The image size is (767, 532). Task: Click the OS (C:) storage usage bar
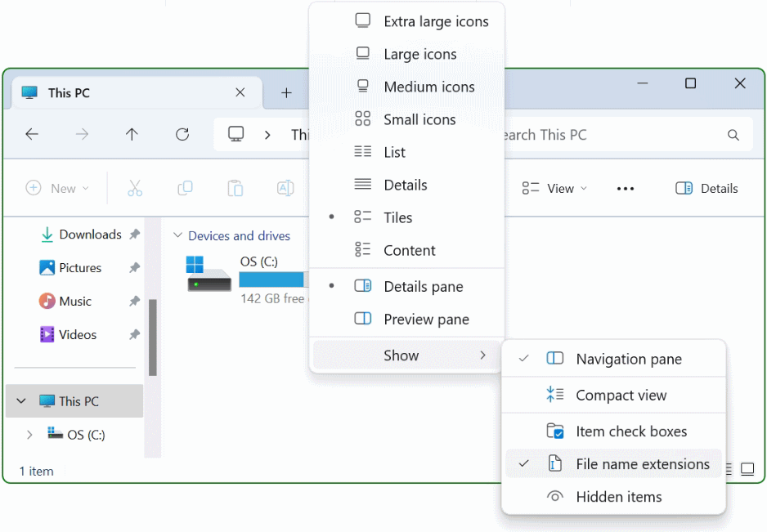coord(270,279)
